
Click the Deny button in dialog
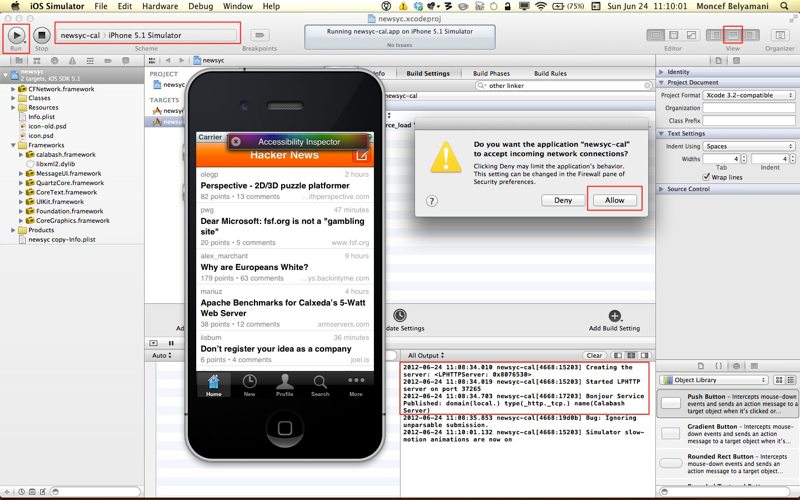point(562,200)
